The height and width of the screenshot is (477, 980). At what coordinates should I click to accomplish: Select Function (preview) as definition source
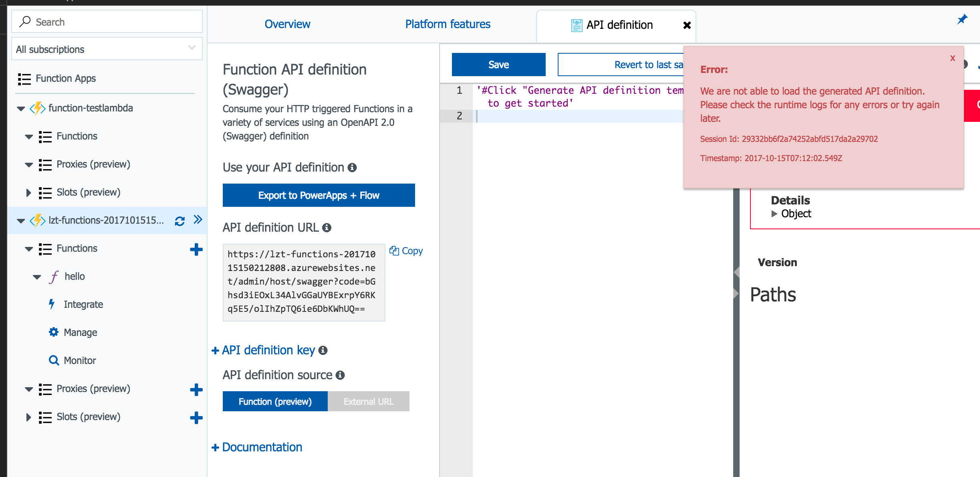[275, 401]
